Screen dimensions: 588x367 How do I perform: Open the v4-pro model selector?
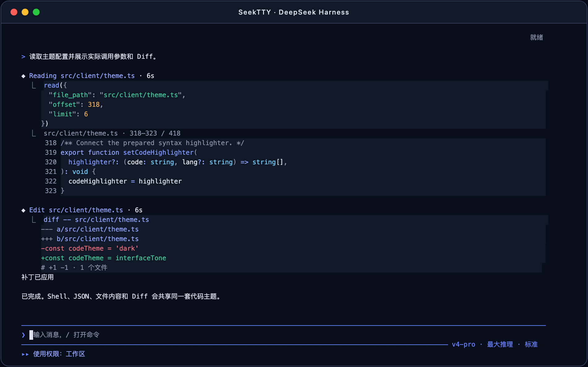(463, 344)
